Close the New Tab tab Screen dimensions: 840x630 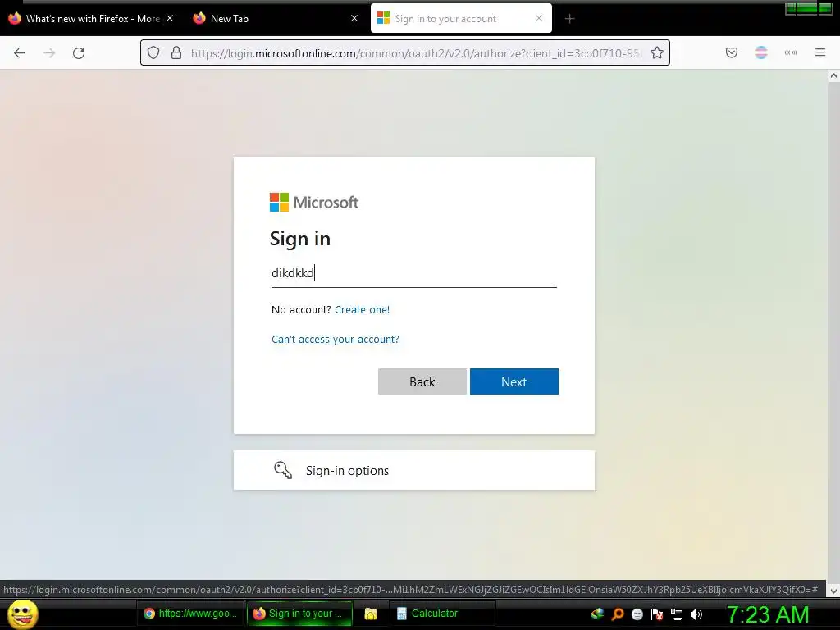[354, 18]
